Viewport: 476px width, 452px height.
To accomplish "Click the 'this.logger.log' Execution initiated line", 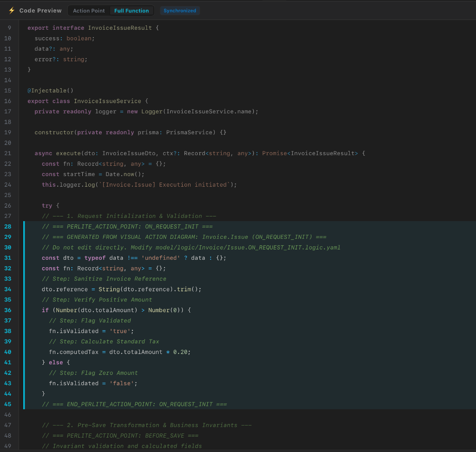I will (139, 185).
